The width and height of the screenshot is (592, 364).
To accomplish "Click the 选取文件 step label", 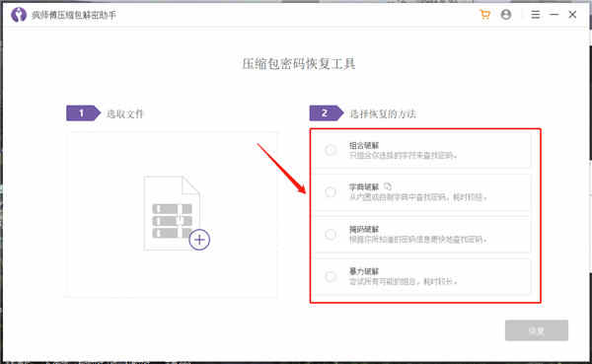I will (125, 113).
